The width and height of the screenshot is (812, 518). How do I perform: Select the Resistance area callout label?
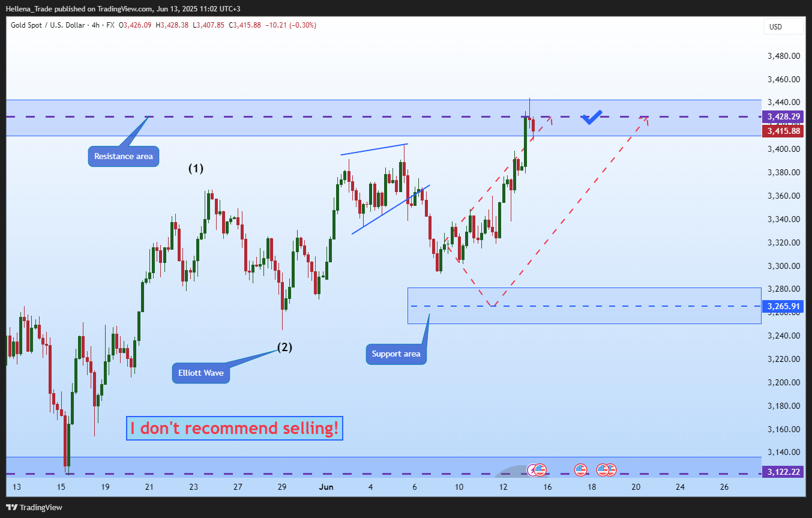(x=124, y=156)
